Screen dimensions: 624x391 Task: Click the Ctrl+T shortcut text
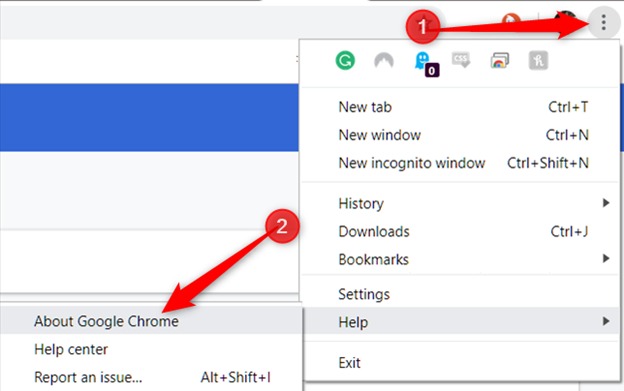[x=568, y=107]
